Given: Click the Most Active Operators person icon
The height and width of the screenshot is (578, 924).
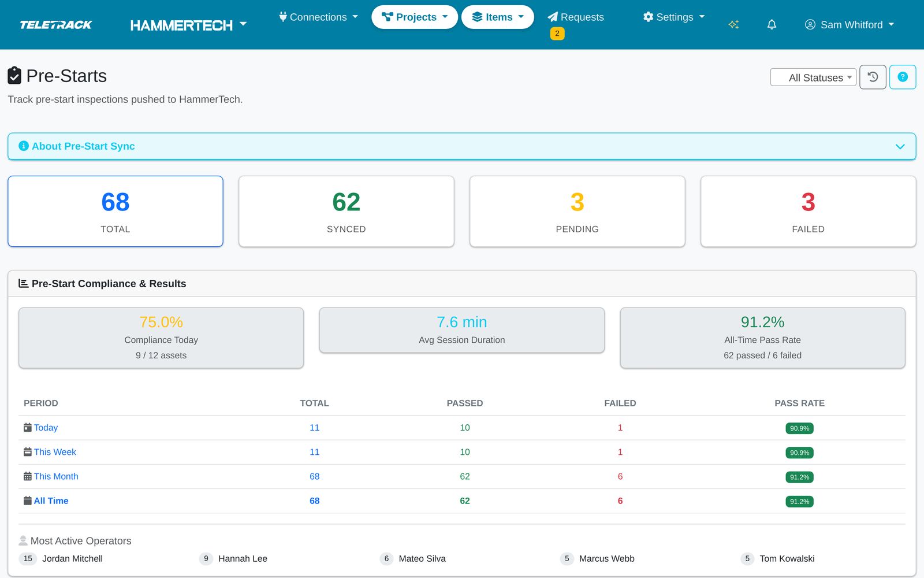Looking at the screenshot, I should tap(23, 540).
